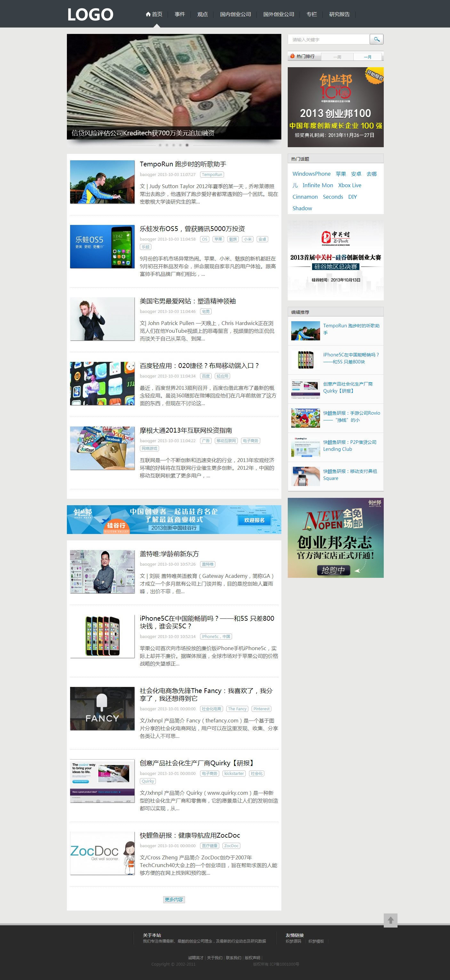Click the 移动互联网 tag
Screen dimensions: 450x980
pos(226,441)
